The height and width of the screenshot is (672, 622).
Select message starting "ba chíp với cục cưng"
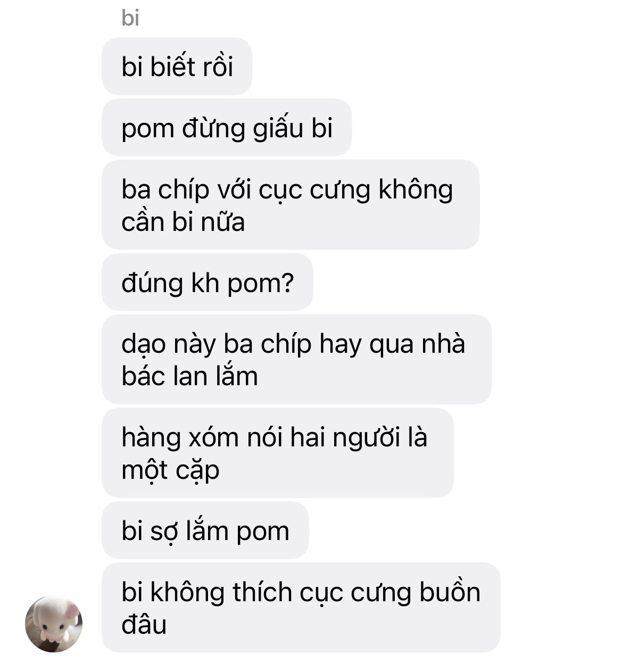[291, 205]
